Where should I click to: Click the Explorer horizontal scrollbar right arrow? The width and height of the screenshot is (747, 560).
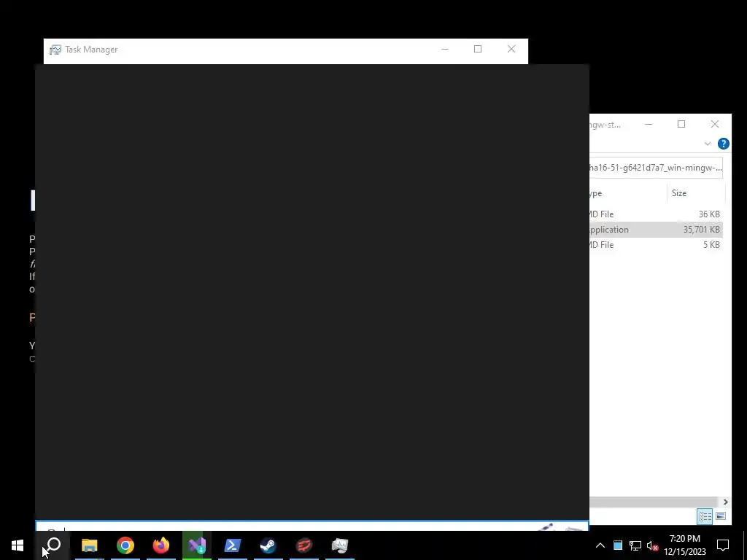coord(725,502)
